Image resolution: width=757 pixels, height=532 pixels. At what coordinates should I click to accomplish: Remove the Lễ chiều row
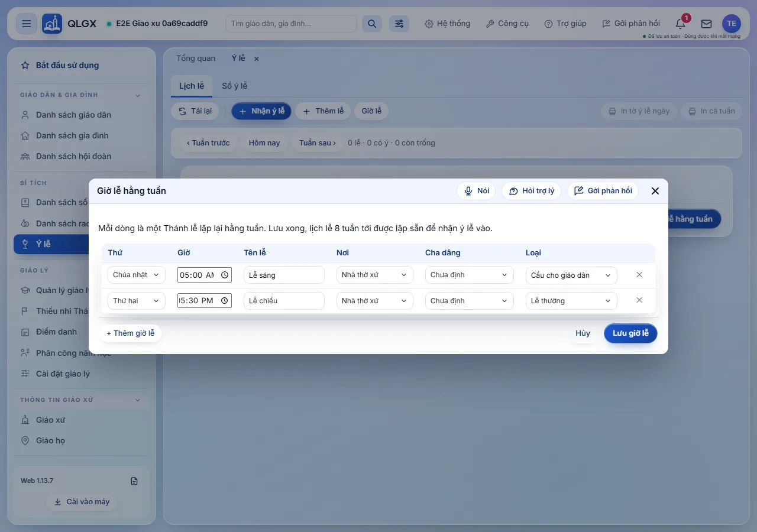[x=639, y=300]
